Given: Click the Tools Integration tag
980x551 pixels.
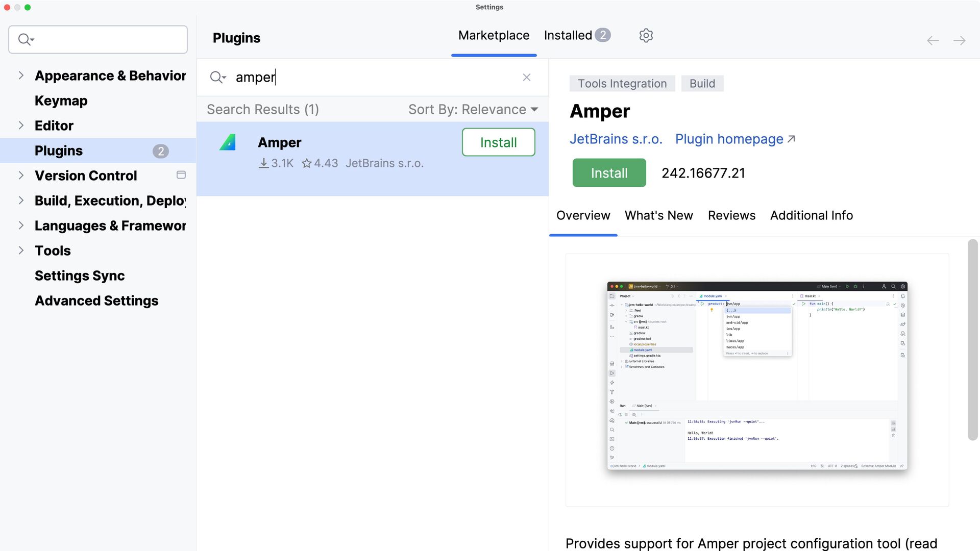Looking at the screenshot, I should [x=622, y=84].
